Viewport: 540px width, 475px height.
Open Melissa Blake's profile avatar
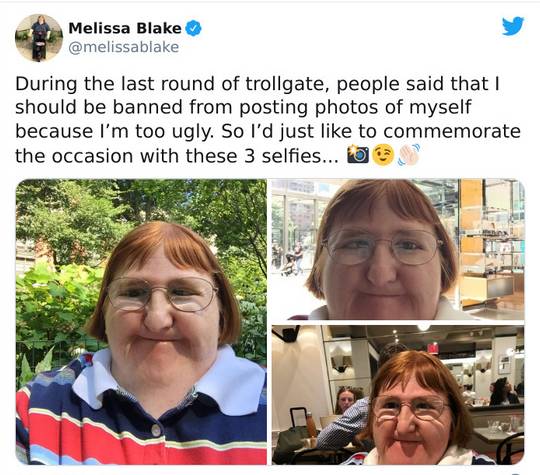click(x=39, y=38)
